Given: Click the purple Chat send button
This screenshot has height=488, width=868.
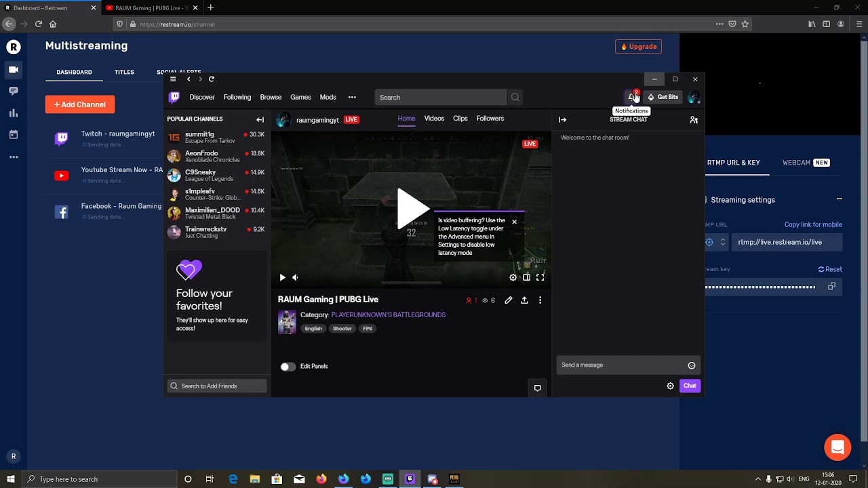Looking at the screenshot, I should 690,386.
